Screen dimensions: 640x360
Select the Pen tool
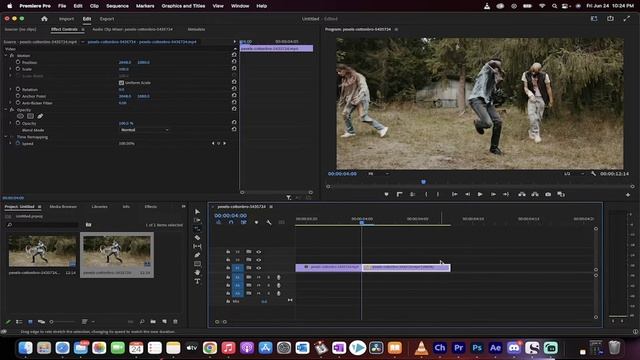click(198, 255)
